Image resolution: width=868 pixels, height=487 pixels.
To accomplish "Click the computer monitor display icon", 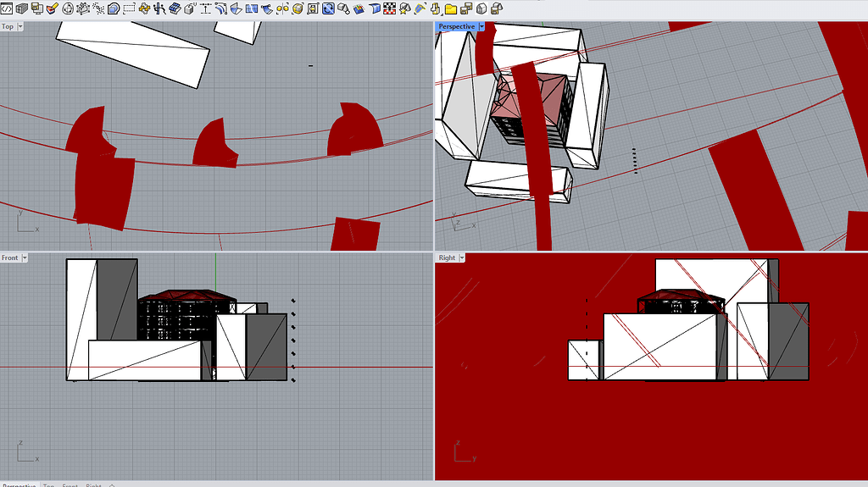I will pos(36,8).
